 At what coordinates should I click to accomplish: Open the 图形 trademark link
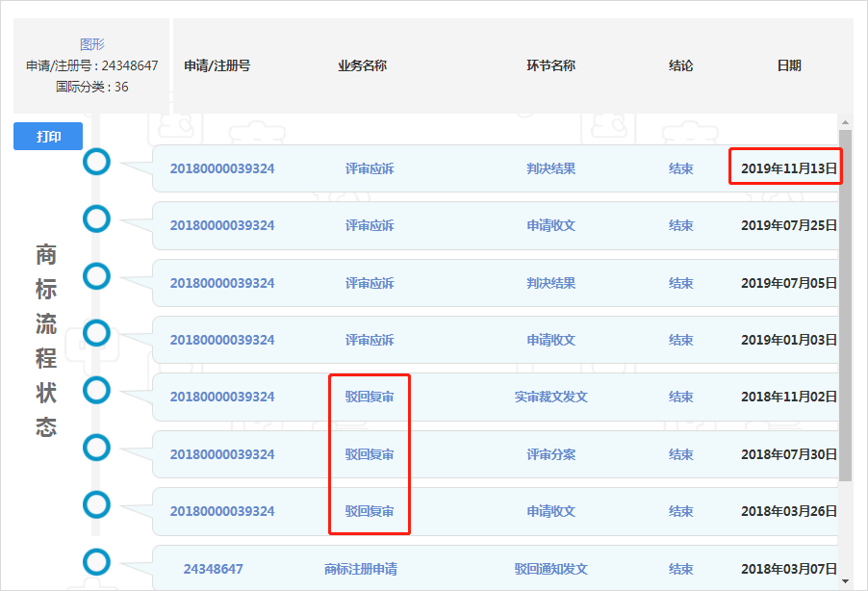[x=92, y=44]
